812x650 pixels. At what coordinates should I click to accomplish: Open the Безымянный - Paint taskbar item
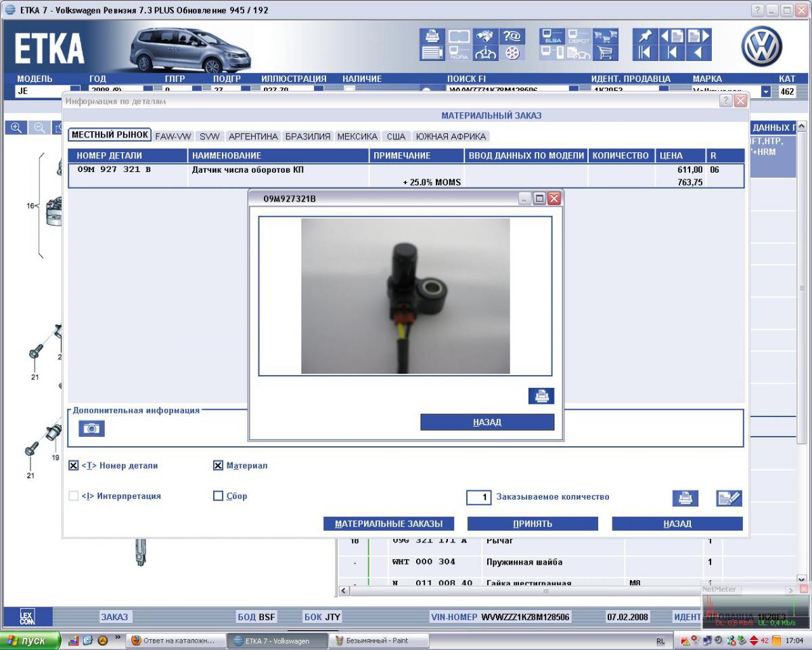(x=378, y=641)
